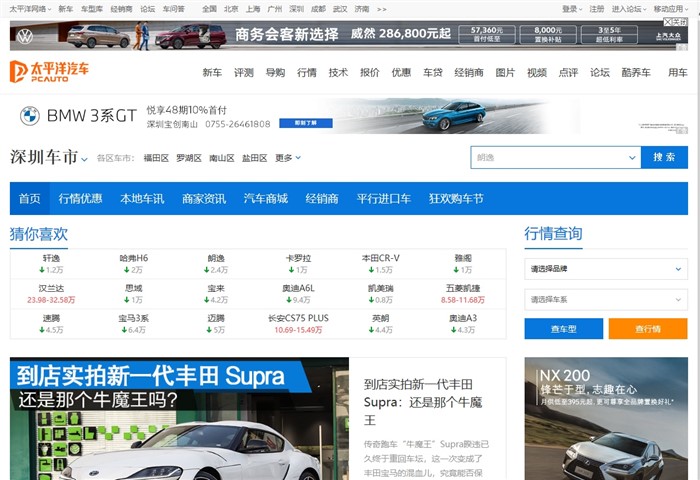700x480 pixels.
Task: Click 视频 in header navigation
Action: click(537, 72)
